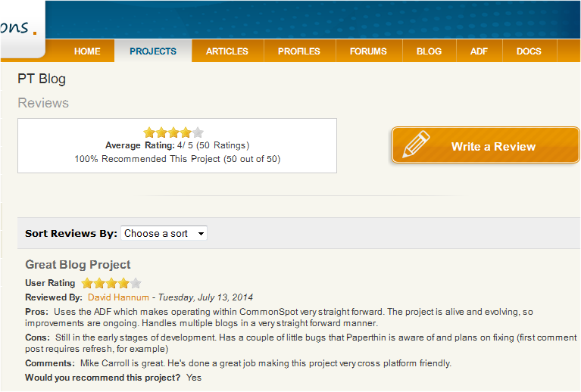The image size is (581, 392).
Task: Open the ADF navigation tab
Action: 479,51
